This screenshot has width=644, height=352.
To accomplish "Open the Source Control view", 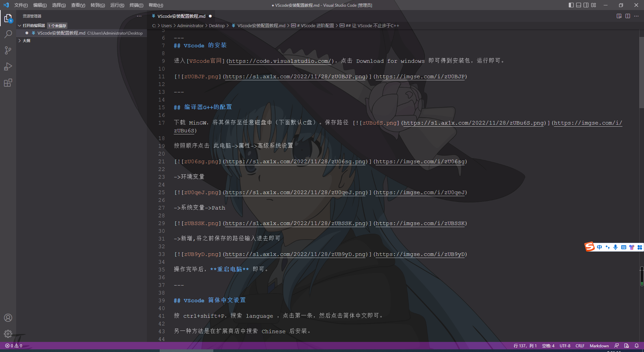I will click(8, 50).
